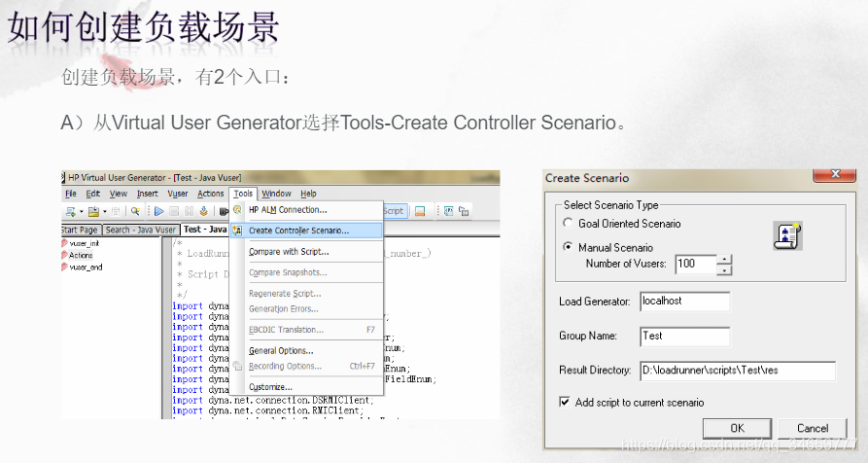Click the Open Script toolbar icon
This screenshot has height=463, width=868.
tap(93, 211)
